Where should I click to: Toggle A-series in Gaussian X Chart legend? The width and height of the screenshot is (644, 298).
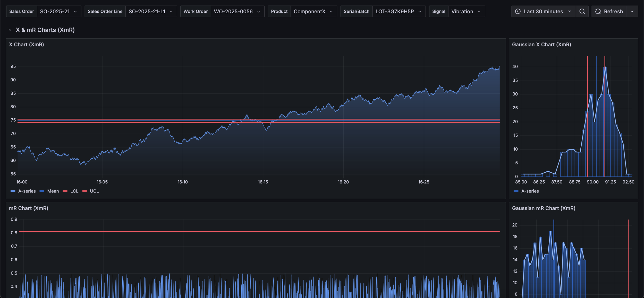(530, 191)
